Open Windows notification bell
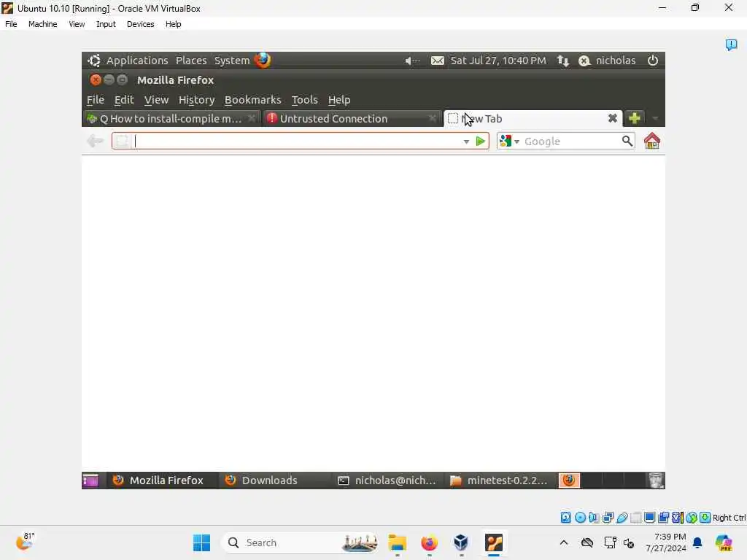Image resolution: width=747 pixels, height=560 pixels. [x=697, y=542]
